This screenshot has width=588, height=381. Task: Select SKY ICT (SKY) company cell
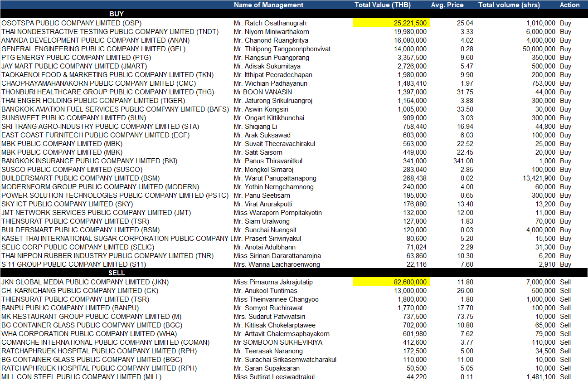tap(67, 204)
